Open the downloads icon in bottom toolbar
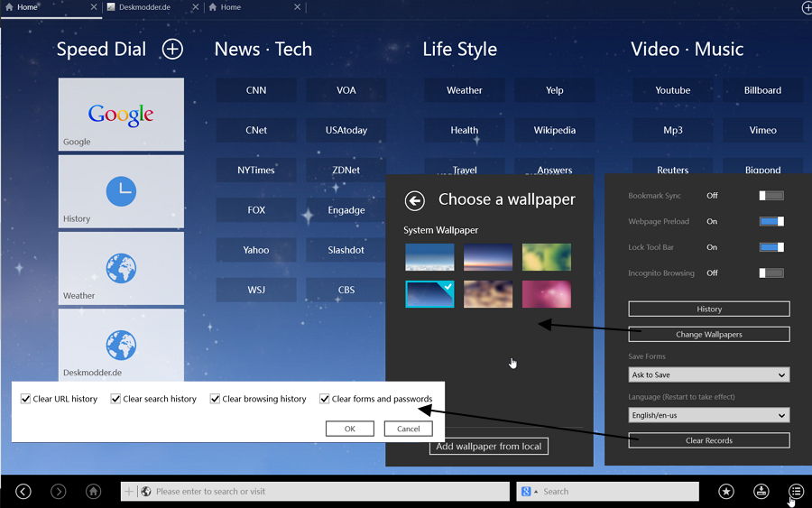 coord(761,491)
